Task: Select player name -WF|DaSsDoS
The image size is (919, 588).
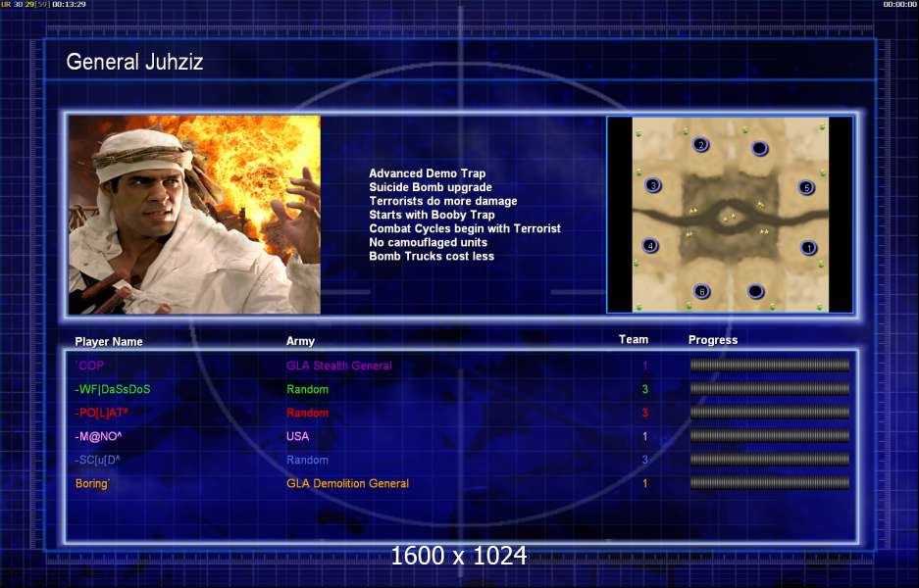Action: (x=113, y=389)
